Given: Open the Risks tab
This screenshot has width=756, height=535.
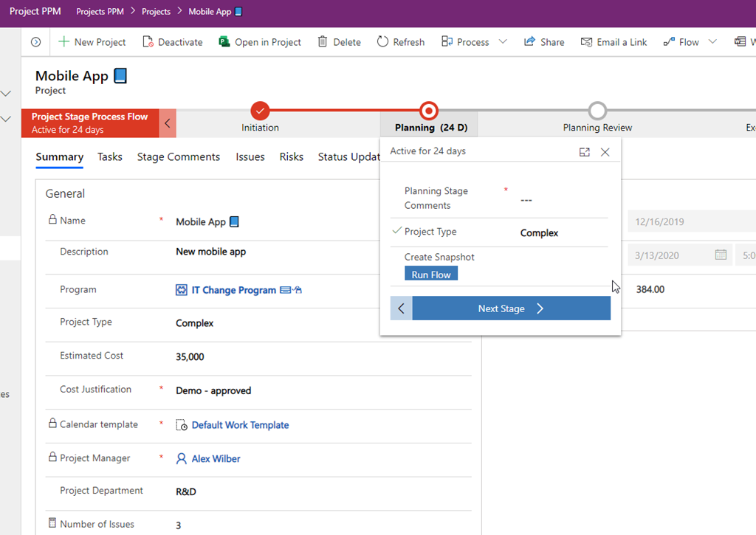Looking at the screenshot, I should 291,156.
